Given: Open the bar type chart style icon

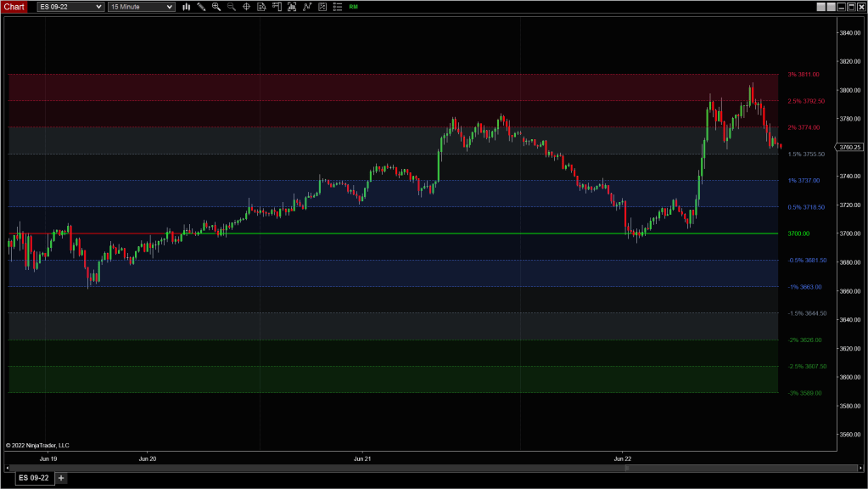Looking at the screenshot, I should [187, 7].
